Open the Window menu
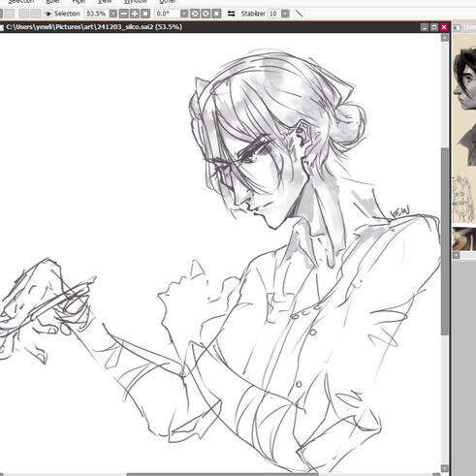 136,1
